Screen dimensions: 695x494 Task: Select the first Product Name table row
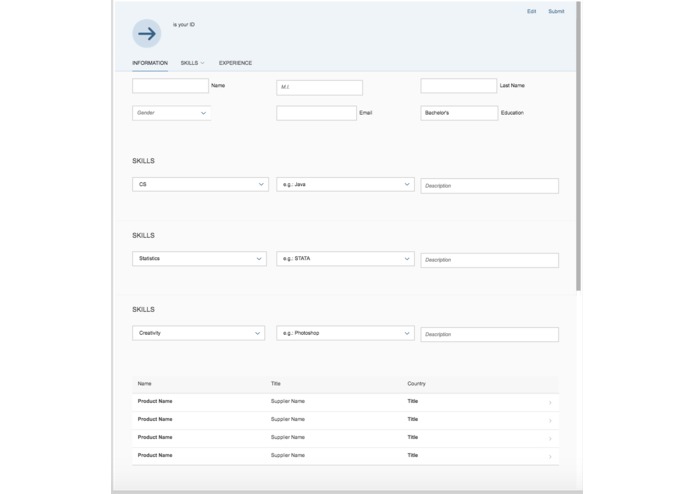click(x=345, y=402)
